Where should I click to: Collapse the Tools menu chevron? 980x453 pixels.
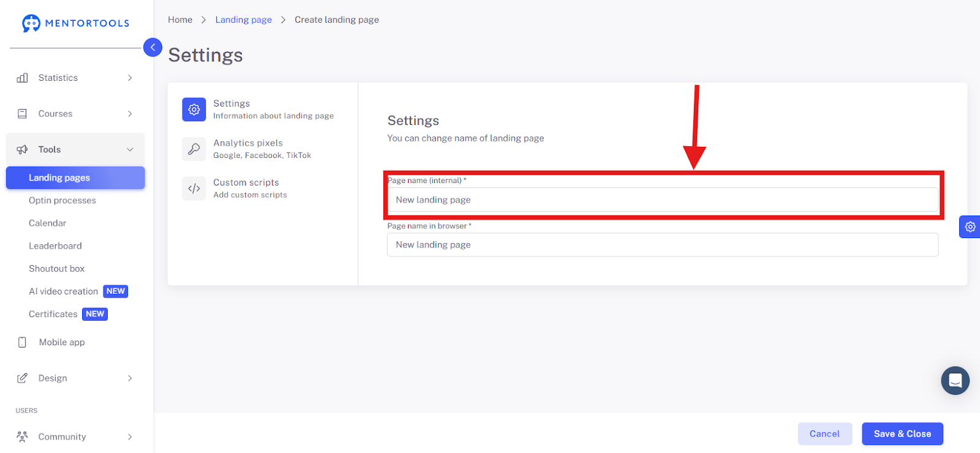130,149
